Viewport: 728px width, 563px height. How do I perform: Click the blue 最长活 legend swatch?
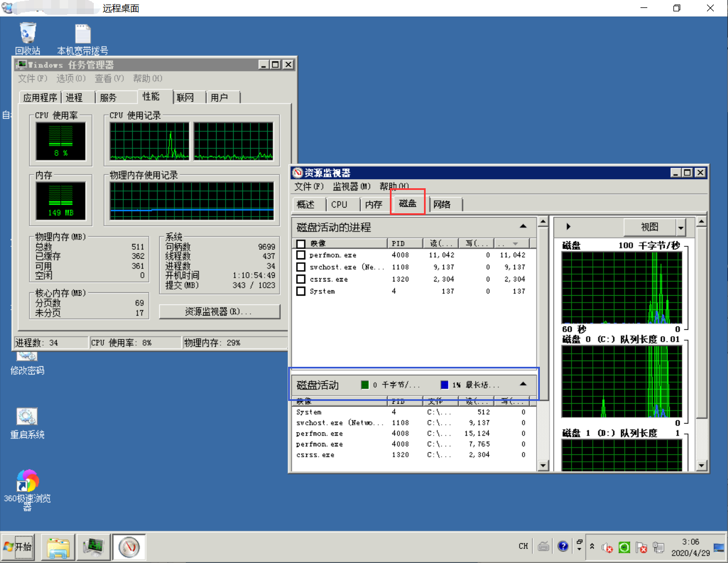click(x=444, y=385)
